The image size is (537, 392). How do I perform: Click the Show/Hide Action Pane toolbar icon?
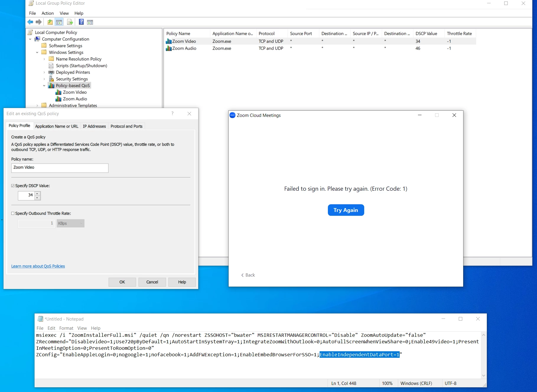90,22
